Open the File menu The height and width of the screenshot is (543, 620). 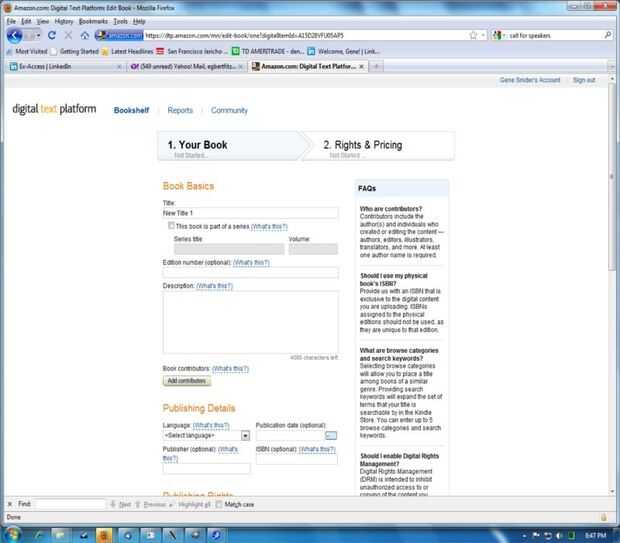pyautogui.click(x=11, y=21)
